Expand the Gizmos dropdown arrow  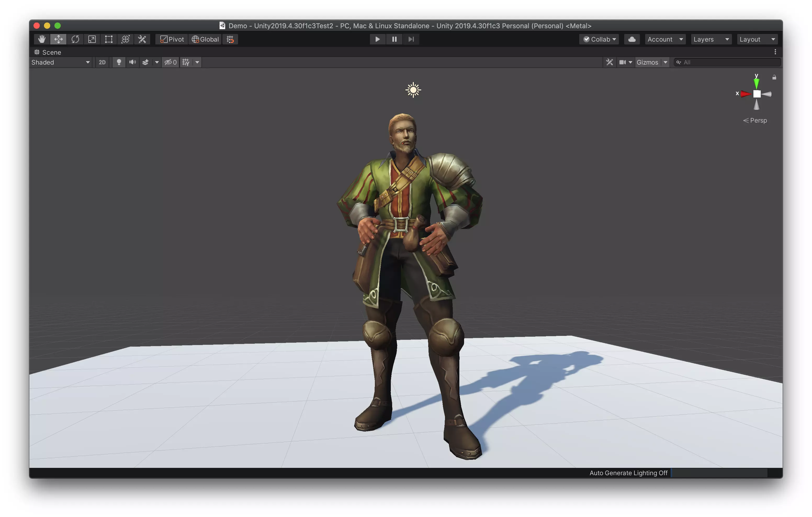tap(665, 62)
